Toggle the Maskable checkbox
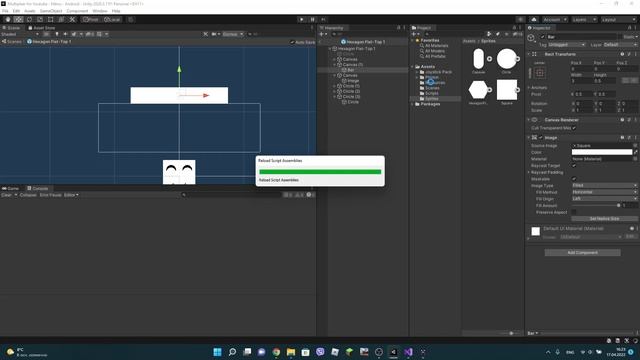This screenshot has height=360, width=640. pyautogui.click(x=574, y=179)
